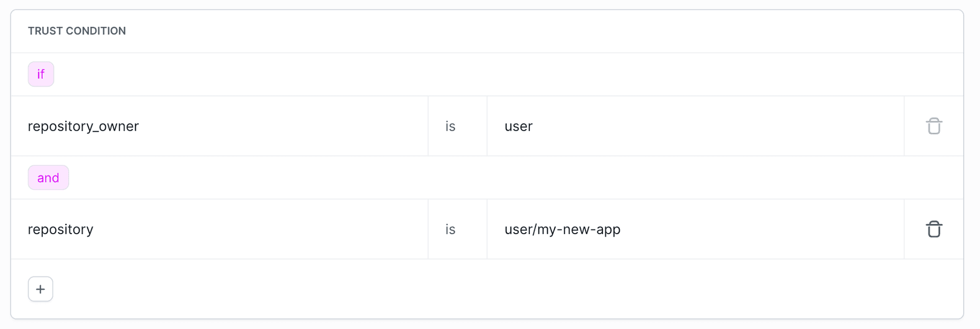Image resolution: width=980 pixels, height=329 pixels.
Task: Select the add button below the conditions
Action: tap(40, 289)
